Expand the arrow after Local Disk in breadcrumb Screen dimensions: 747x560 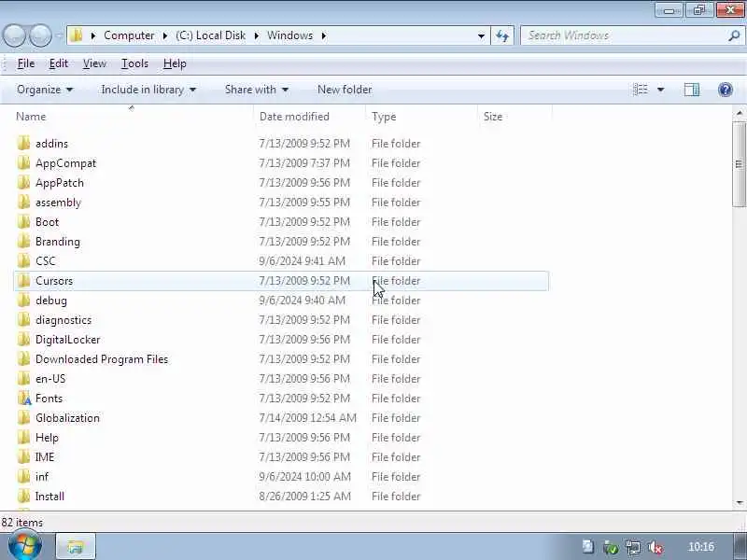click(256, 35)
